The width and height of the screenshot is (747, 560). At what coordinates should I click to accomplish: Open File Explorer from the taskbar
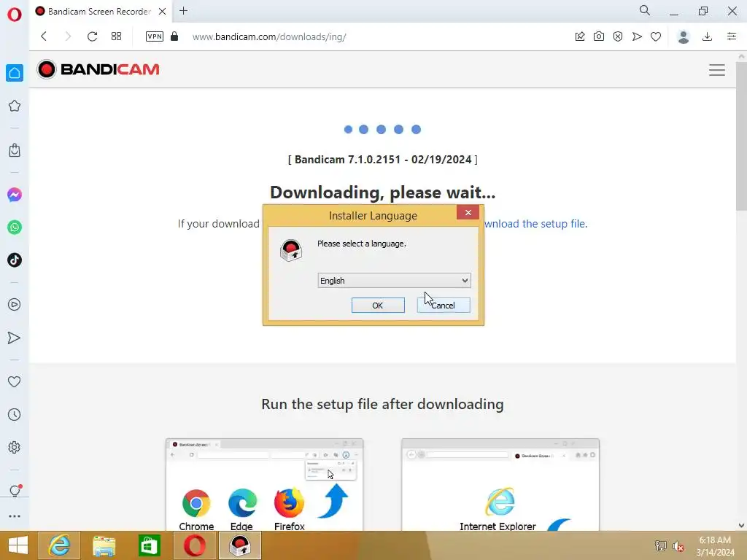[104, 545]
